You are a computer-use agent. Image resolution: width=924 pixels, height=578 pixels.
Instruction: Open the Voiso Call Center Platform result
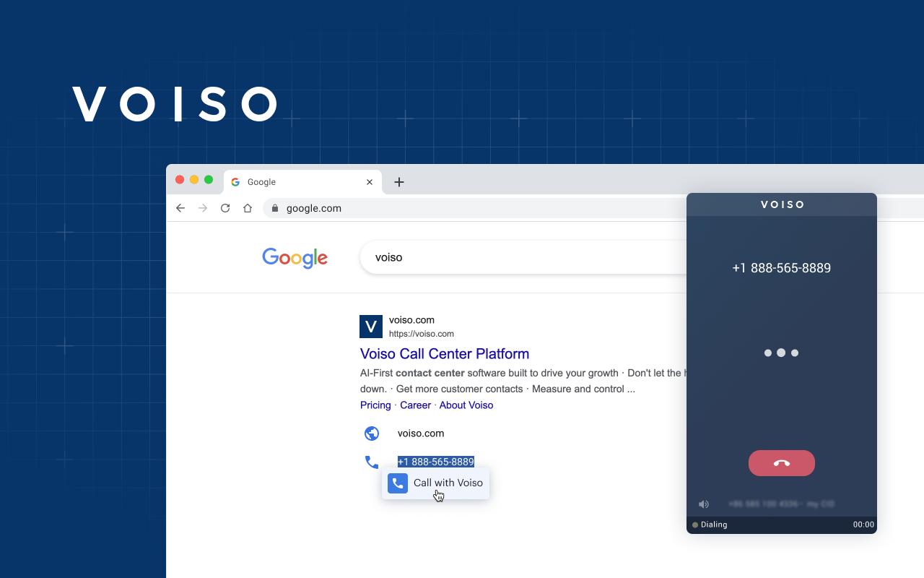tap(445, 354)
